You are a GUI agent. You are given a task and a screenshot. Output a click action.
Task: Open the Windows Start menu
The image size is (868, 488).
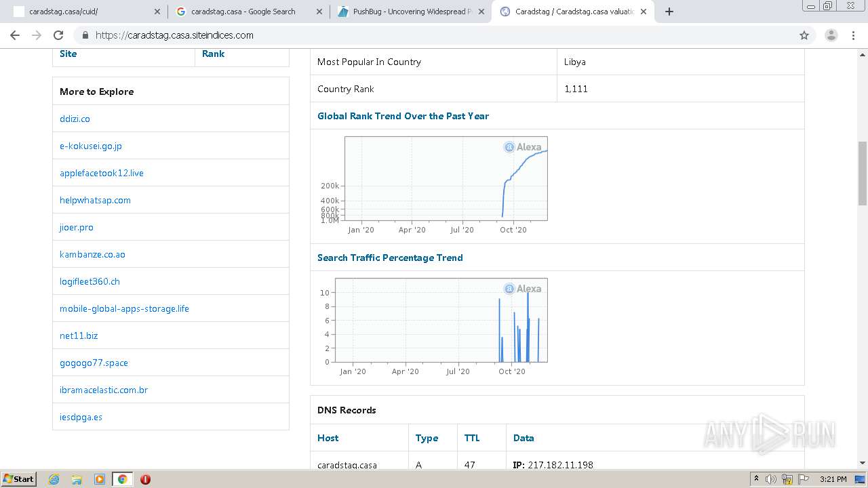point(18,479)
